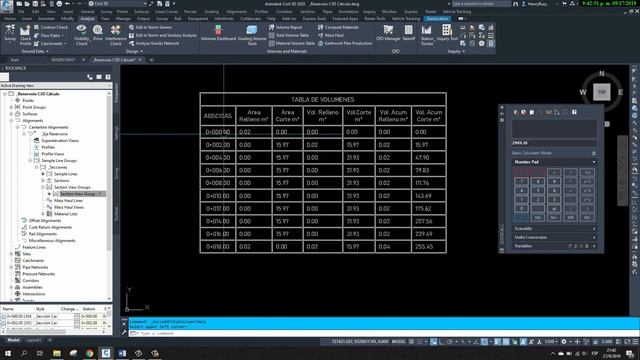This screenshot has width=640, height=360.
Task: Select the Pipe Networks tree item
Action: [35, 267]
